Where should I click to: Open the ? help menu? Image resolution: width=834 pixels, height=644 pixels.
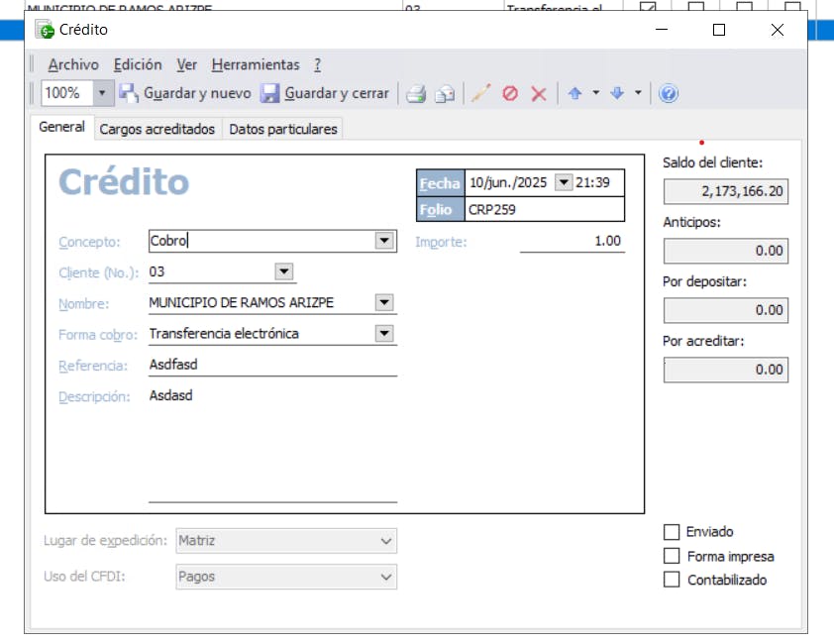point(318,64)
